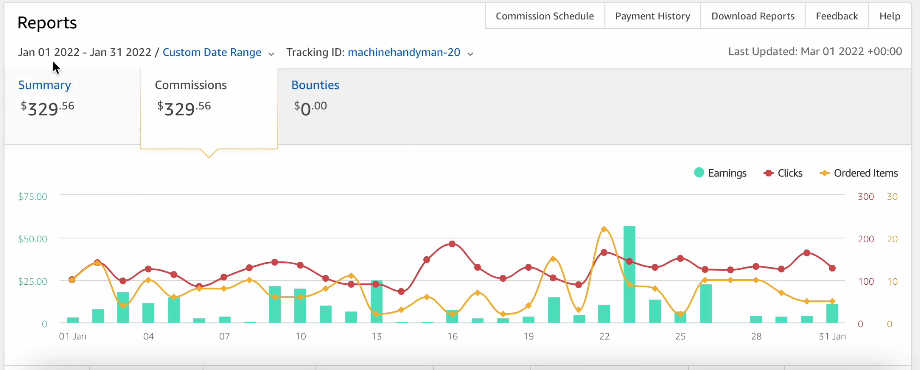Toggle Clicks series in chart legend
The width and height of the screenshot is (920, 370).
(x=783, y=173)
